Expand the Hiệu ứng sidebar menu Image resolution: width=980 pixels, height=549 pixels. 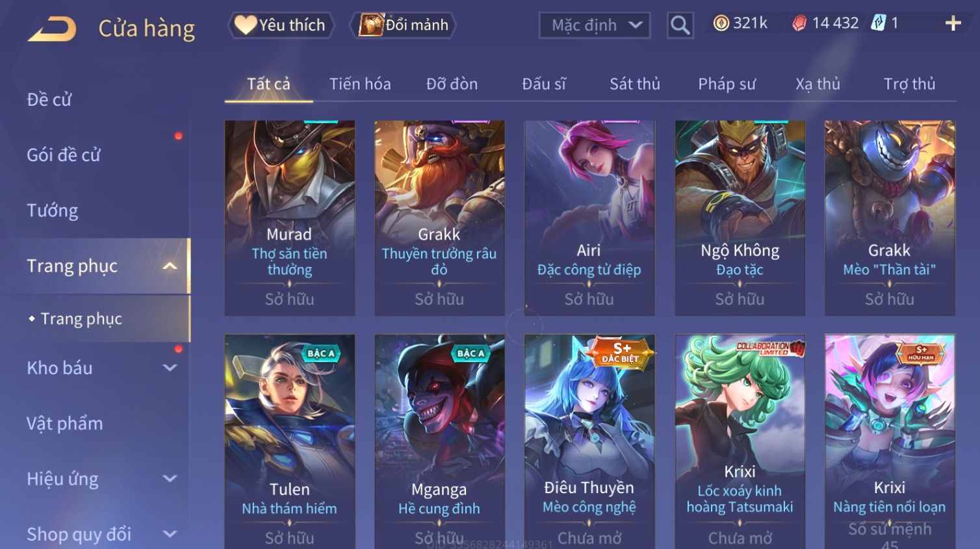point(170,479)
